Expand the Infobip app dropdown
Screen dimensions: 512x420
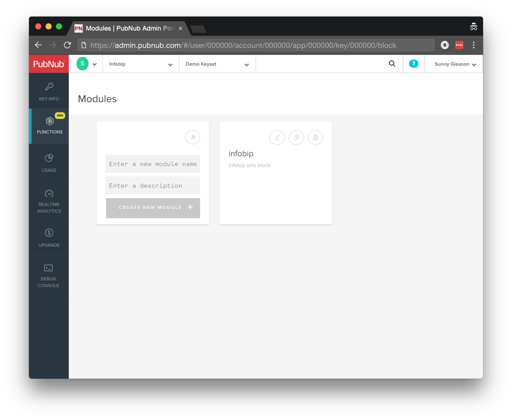(x=141, y=64)
